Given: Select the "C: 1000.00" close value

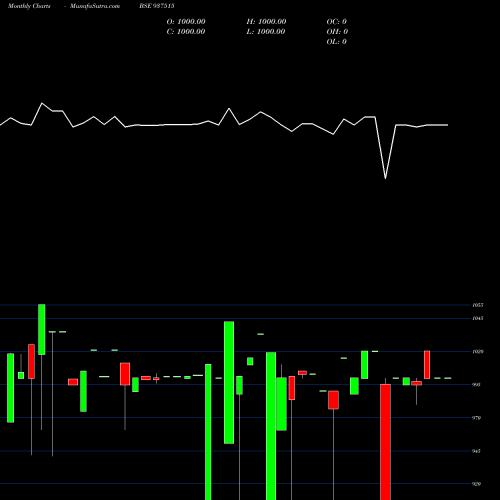Looking at the screenshot, I should pyautogui.click(x=186, y=32).
